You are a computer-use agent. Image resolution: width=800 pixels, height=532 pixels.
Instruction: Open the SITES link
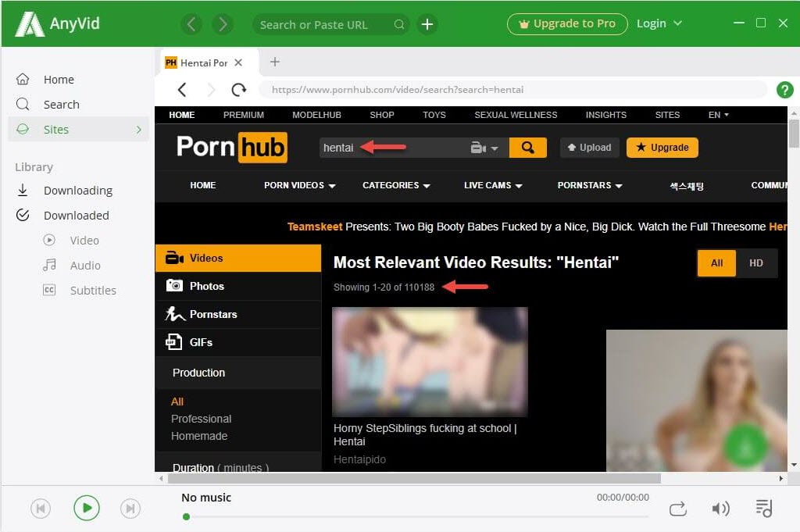point(667,115)
